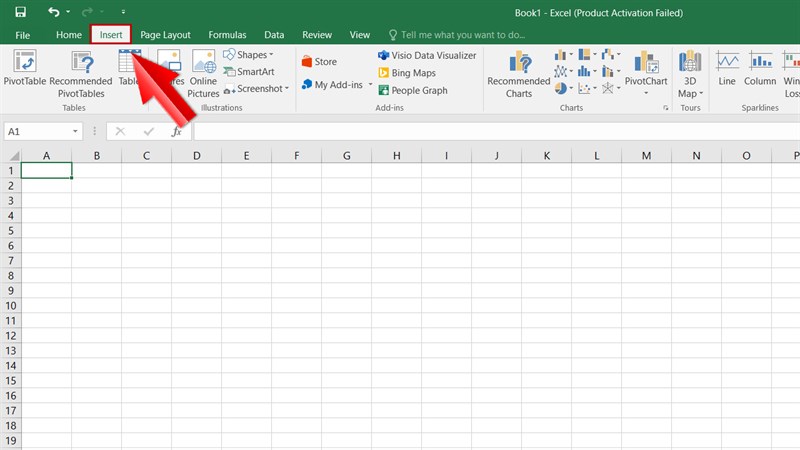Select row header 18

pyautogui.click(x=11, y=426)
